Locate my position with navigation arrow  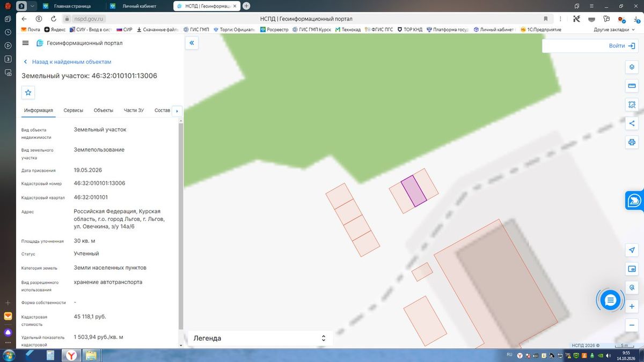[632, 250]
